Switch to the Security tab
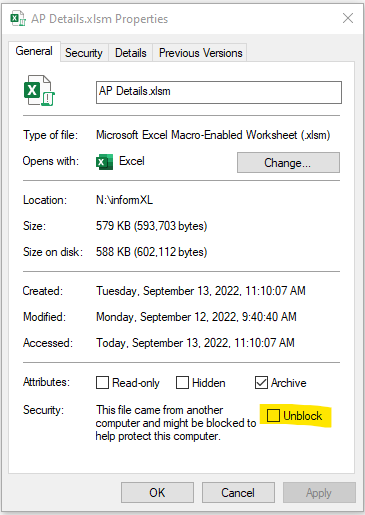This screenshot has width=365, height=515. pyautogui.click(x=84, y=53)
